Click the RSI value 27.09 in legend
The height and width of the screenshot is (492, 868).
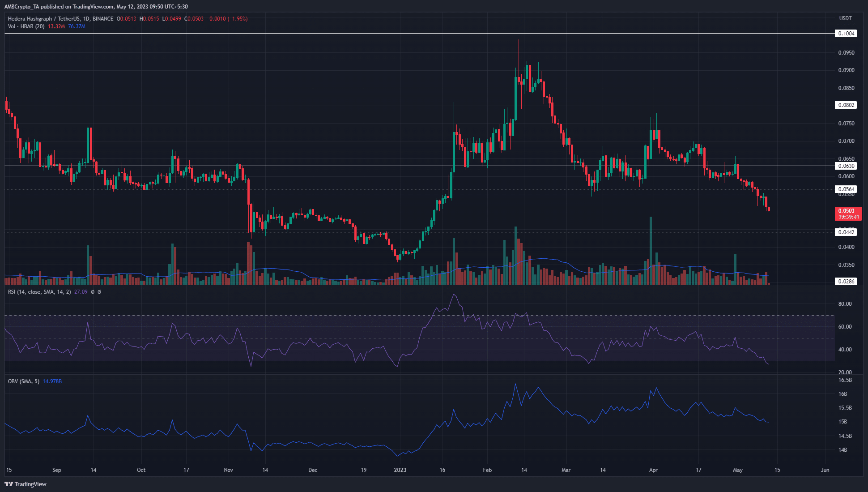click(x=81, y=292)
